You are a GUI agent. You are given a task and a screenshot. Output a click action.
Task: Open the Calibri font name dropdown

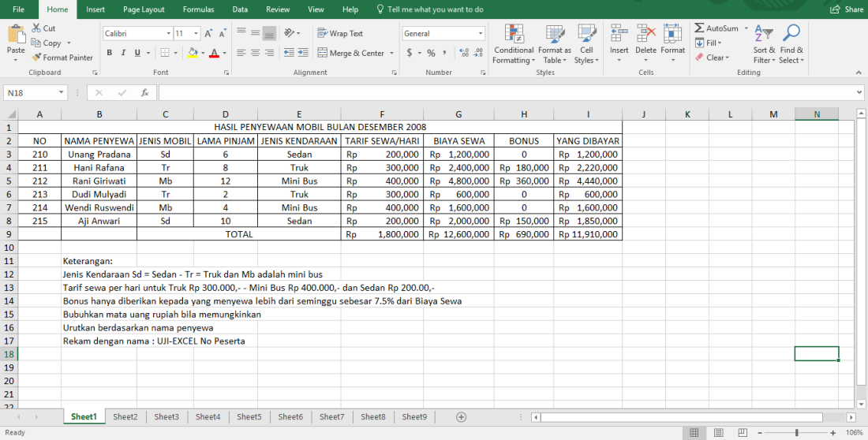[x=169, y=34]
